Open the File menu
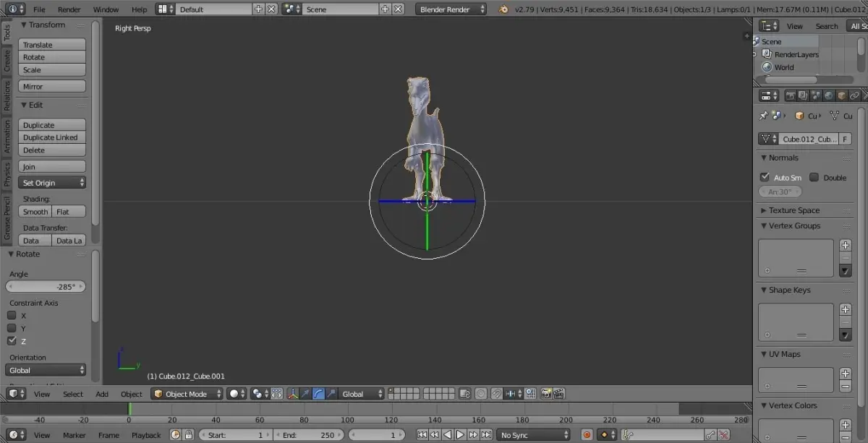The height and width of the screenshot is (443, 868). (38, 9)
